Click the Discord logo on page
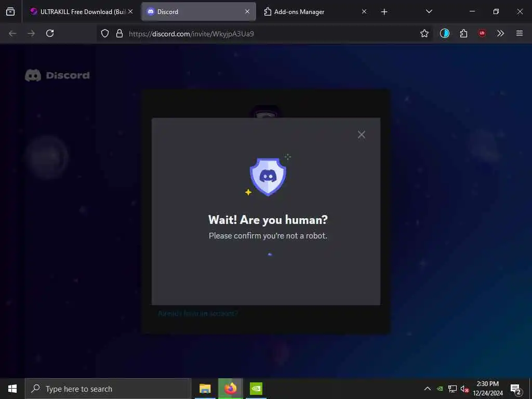Viewport: 532px width, 399px height. pyautogui.click(x=57, y=75)
